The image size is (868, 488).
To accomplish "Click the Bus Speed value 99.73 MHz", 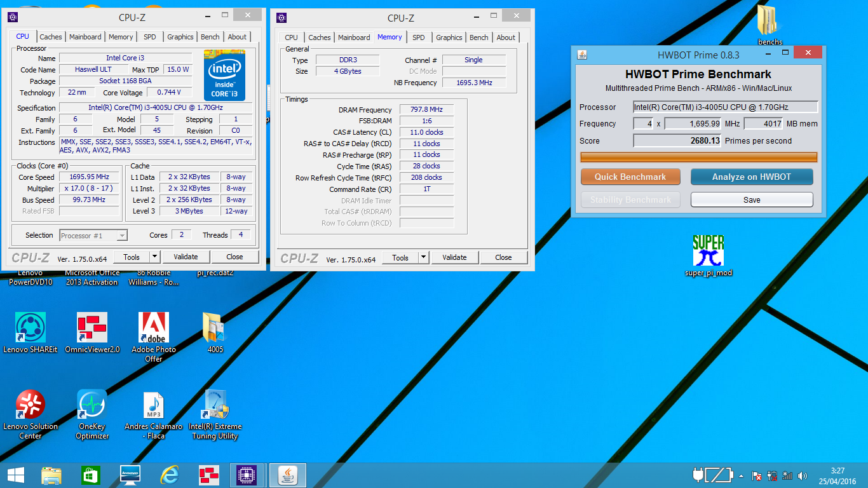I will [x=90, y=200].
